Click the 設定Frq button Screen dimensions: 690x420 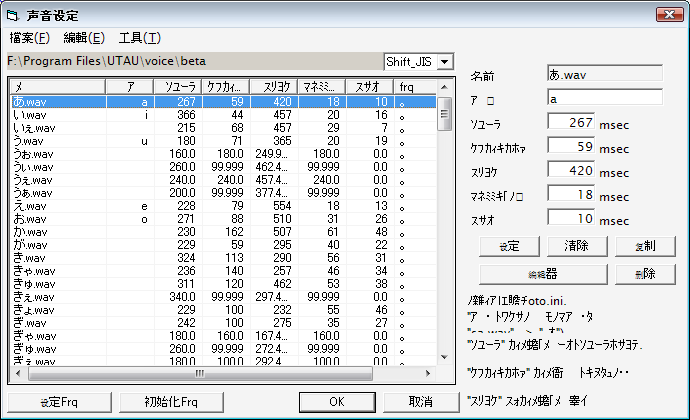[x=59, y=402]
